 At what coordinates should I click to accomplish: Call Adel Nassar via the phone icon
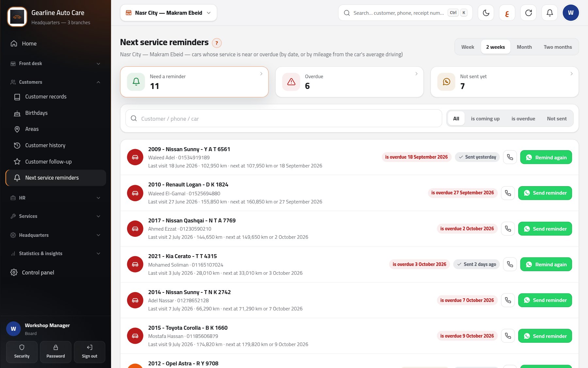(508, 300)
